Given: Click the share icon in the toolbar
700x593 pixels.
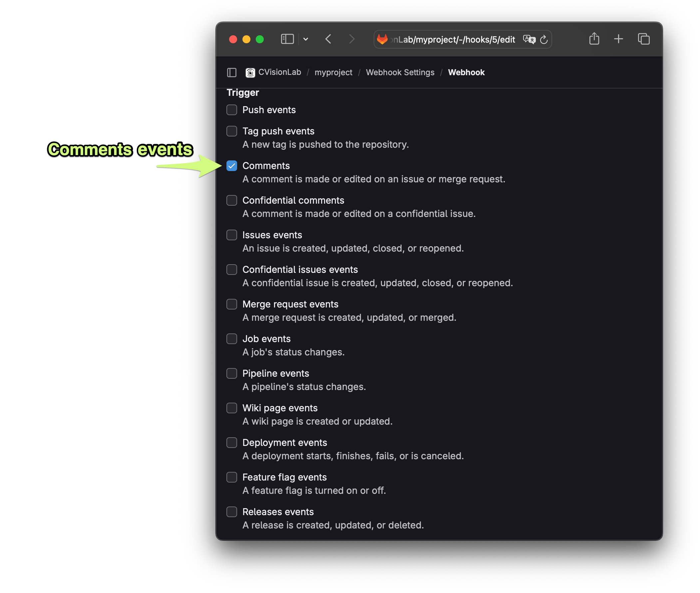Looking at the screenshot, I should click(594, 39).
